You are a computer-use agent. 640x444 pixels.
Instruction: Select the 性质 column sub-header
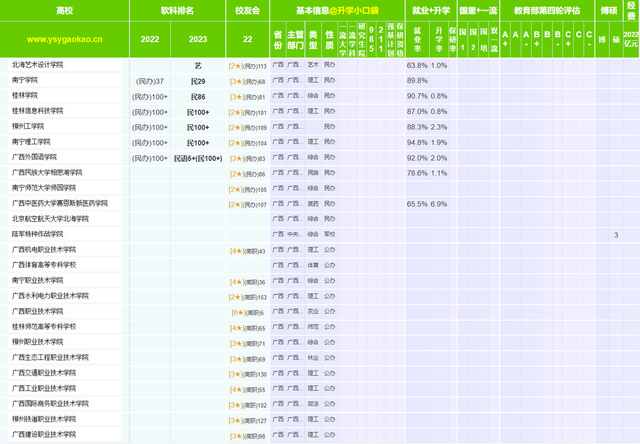329,40
